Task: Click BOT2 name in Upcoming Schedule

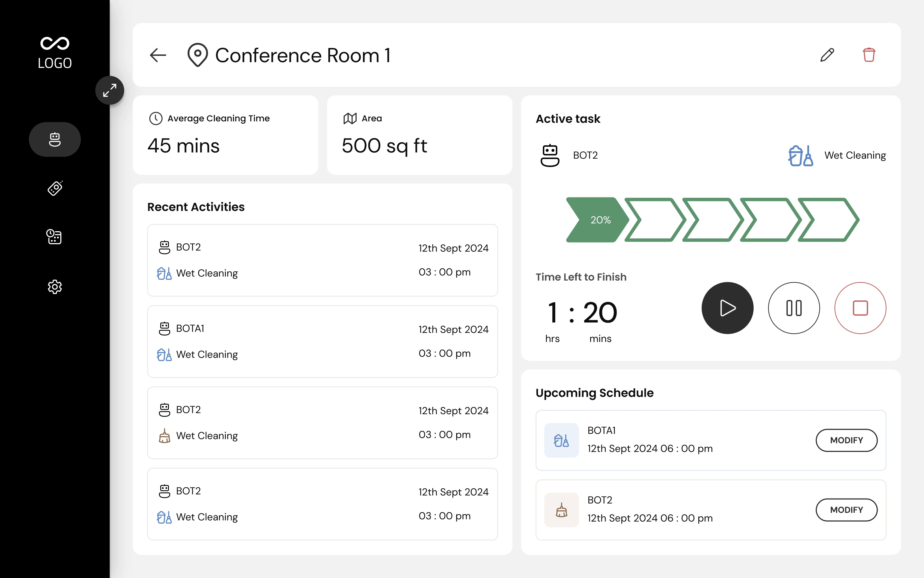Action: click(x=600, y=500)
